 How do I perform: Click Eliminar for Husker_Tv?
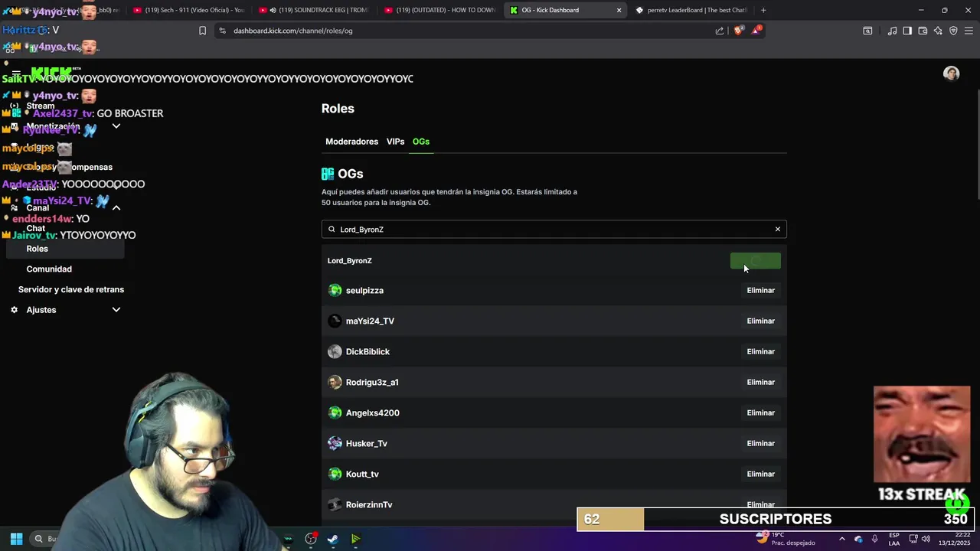[x=760, y=444]
